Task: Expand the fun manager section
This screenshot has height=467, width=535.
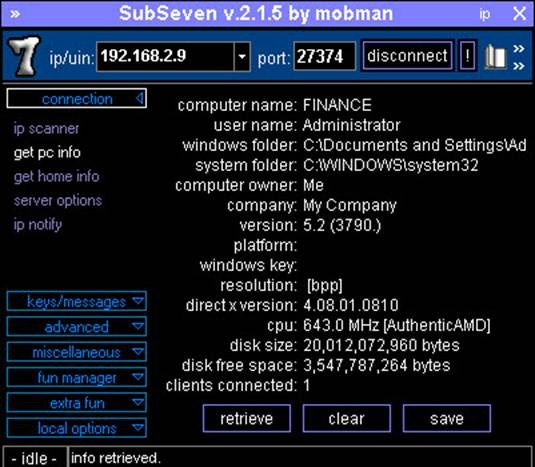Action: click(77, 377)
